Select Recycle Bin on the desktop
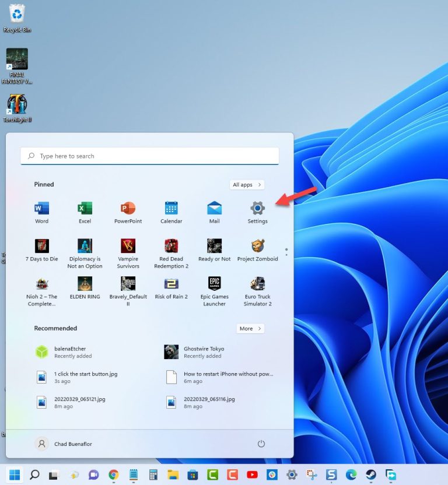Viewport: 448px width, 485px height. point(17,18)
